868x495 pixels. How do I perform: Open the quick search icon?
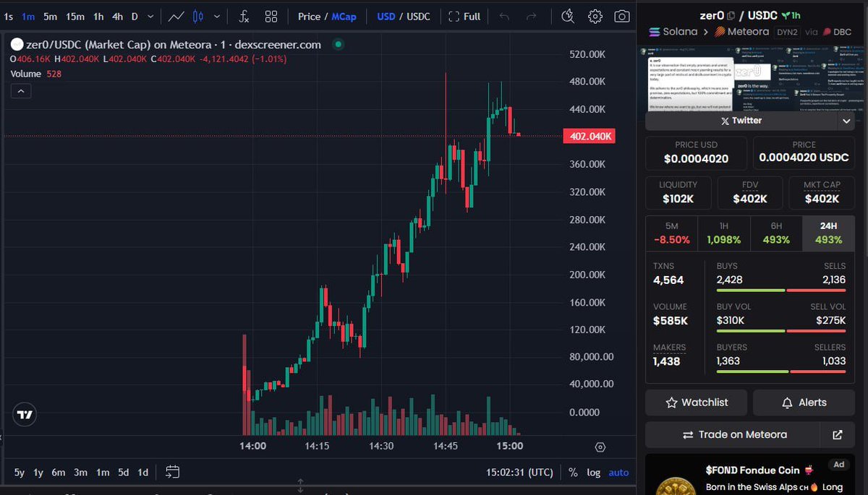pos(568,16)
